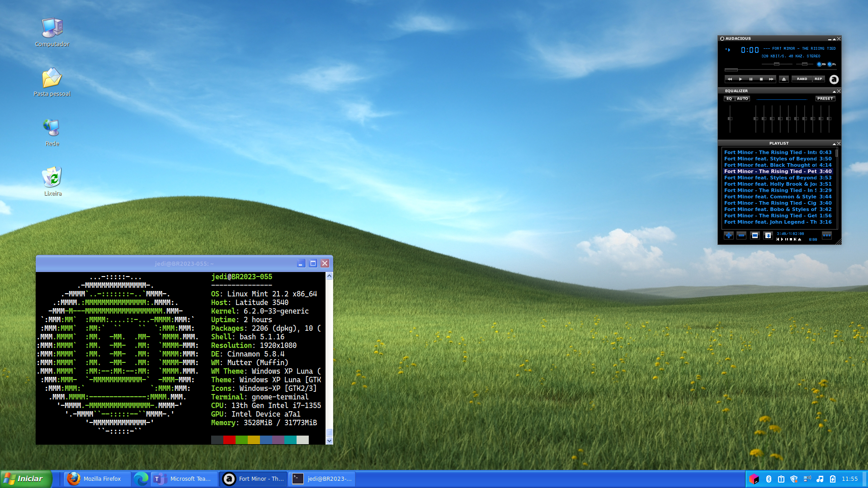Shade the Equalizer window
Screen dimensions: 868x488
click(x=834, y=91)
